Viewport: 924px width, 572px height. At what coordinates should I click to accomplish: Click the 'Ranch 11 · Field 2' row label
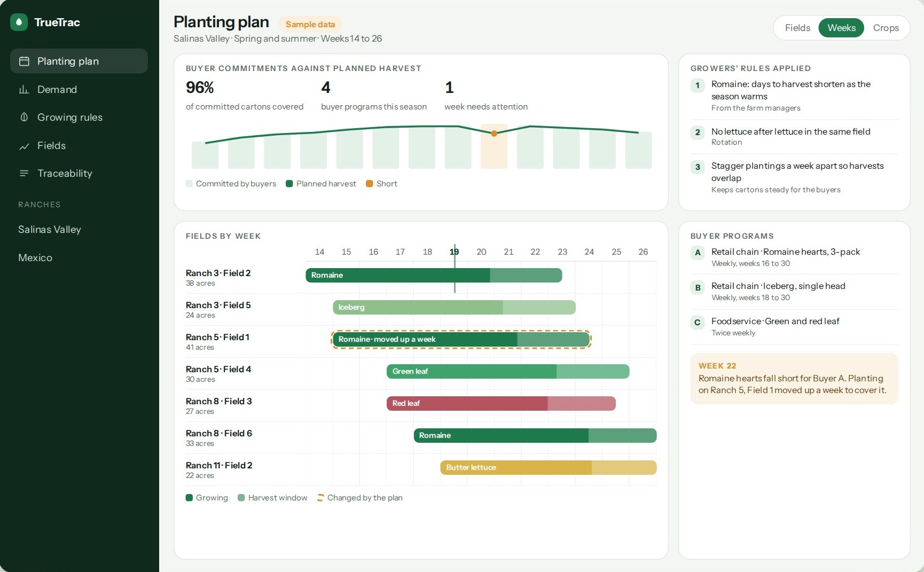point(219,465)
